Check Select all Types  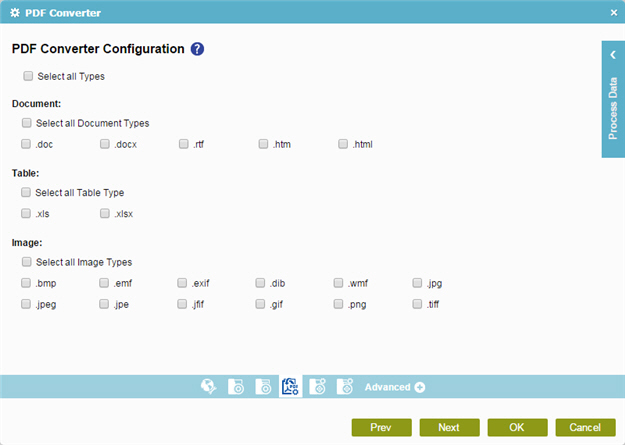pyautogui.click(x=28, y=76)
